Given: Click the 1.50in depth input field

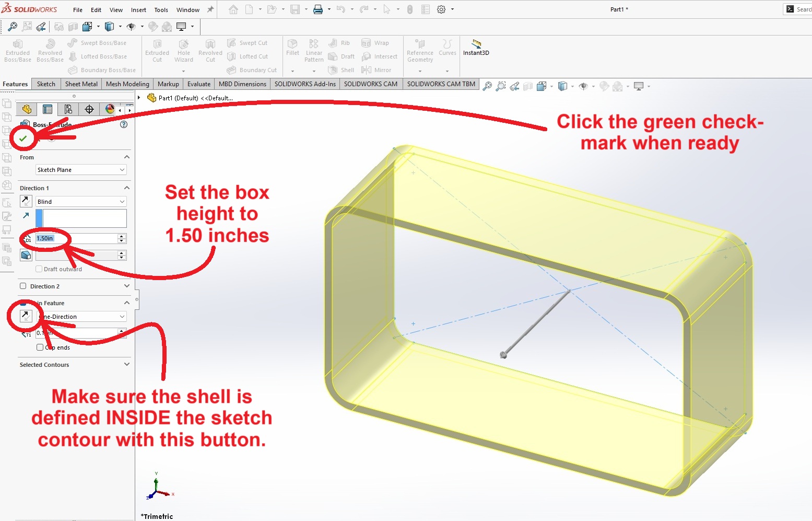Looking at the screenshot, I should (76, 238).
